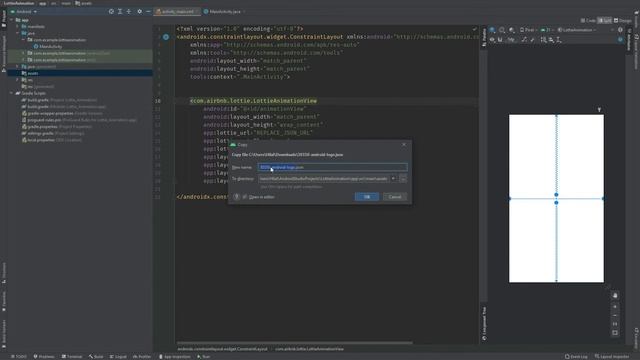The image size is (640, 360).
Task: Click the layout preview thumbnail canvas
Action: 556,198
